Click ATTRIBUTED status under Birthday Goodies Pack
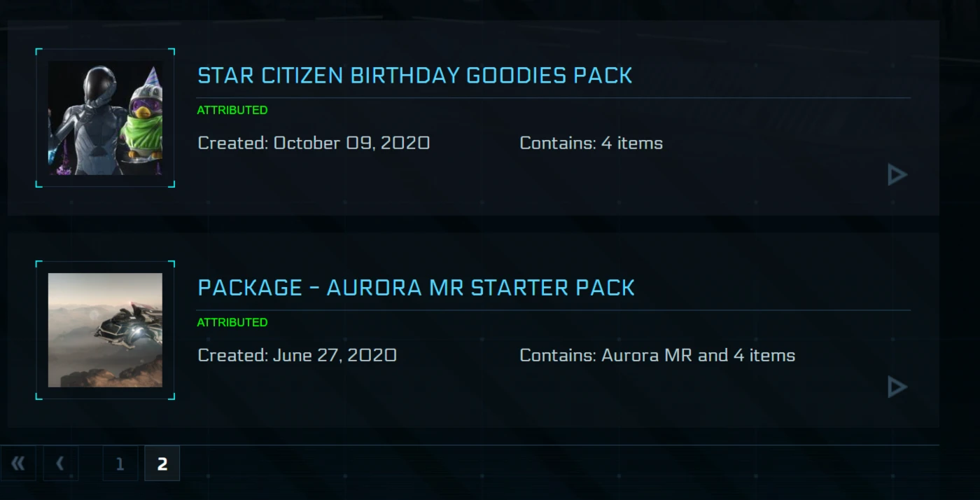 [232, 110]
